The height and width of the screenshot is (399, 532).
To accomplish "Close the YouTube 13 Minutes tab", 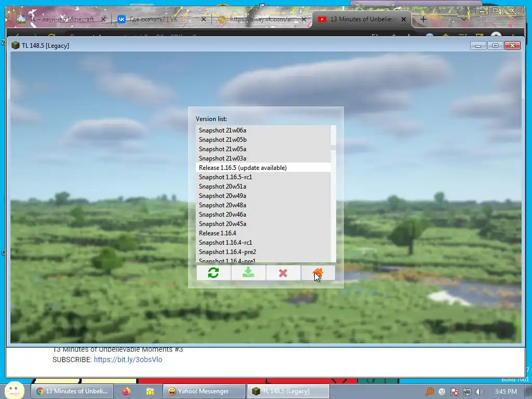I will coord(403,19).
